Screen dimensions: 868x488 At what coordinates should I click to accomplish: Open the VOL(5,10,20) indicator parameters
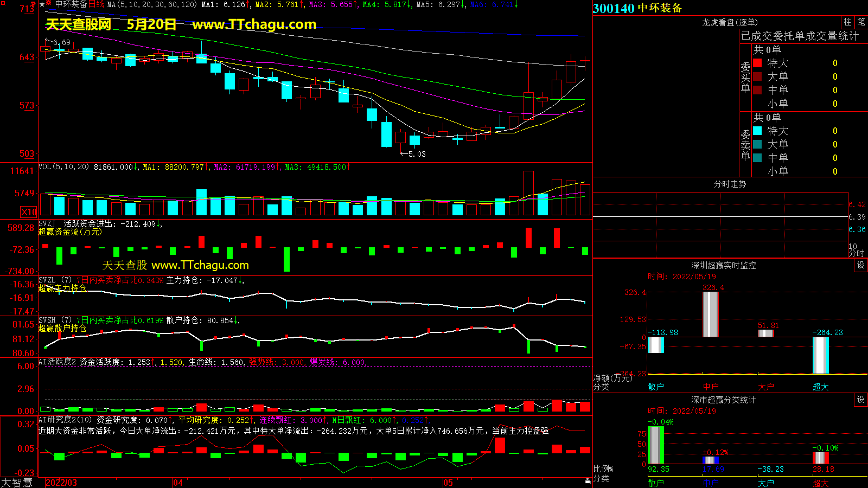(x=63, y=167)
